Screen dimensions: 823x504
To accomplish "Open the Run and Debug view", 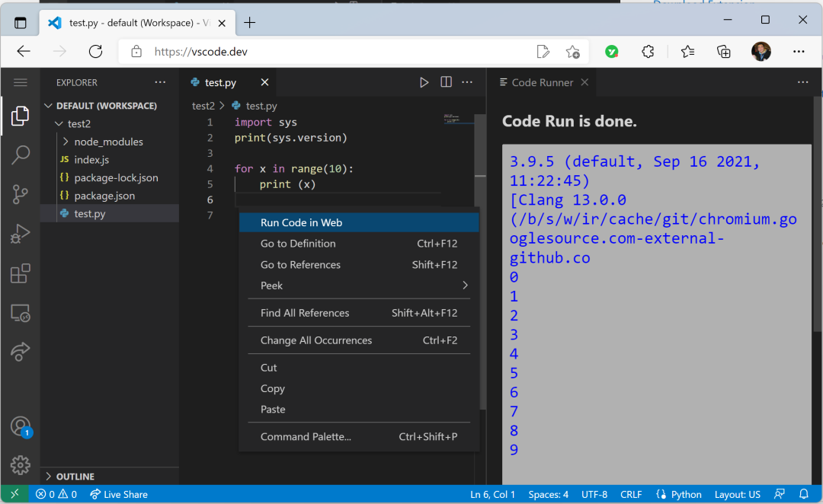I will tap(20, 234).
